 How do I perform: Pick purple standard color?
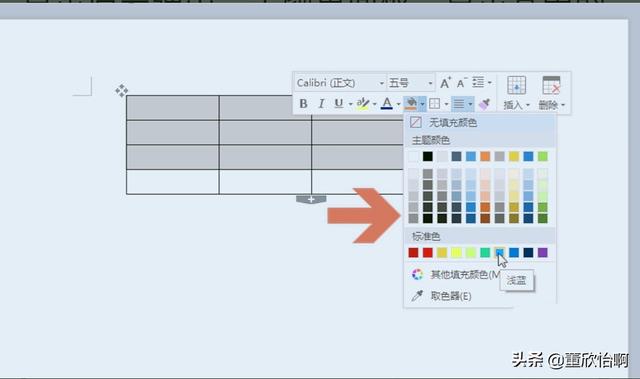[542, 253]
